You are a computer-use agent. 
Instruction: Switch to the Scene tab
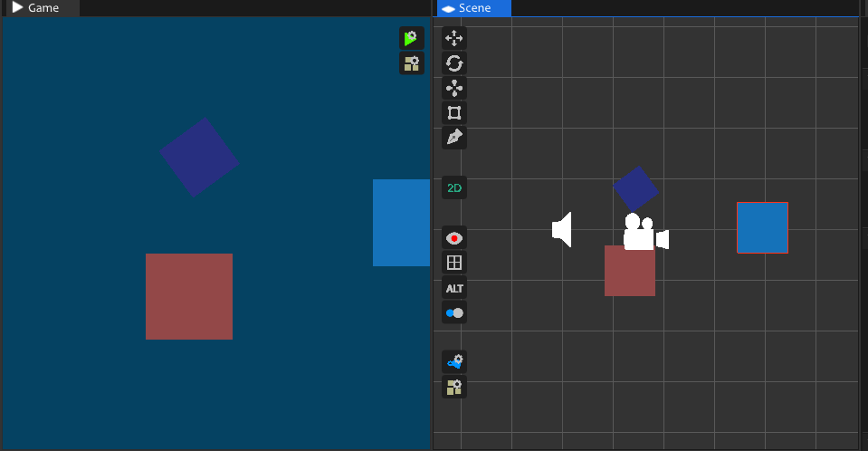coord(474,8)
